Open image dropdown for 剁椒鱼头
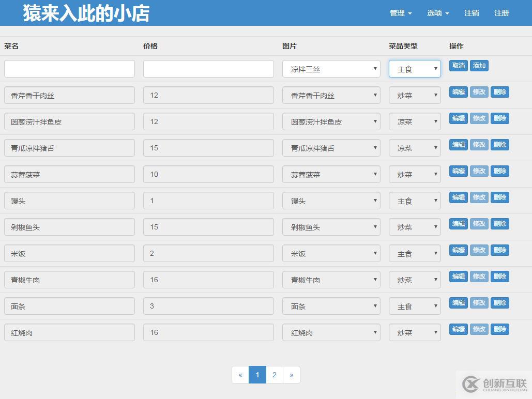 [331, 227]
